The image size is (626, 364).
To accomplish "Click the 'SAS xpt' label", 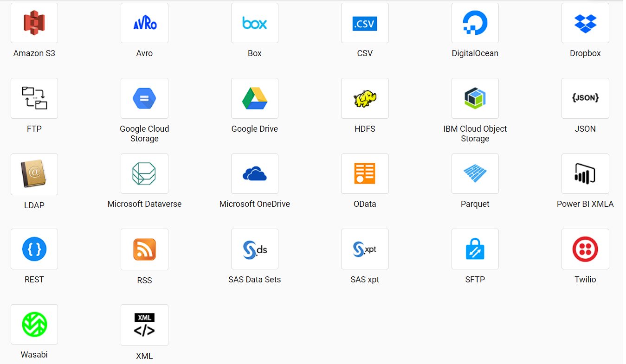I will pyautogui.click(x=365, y=280).
